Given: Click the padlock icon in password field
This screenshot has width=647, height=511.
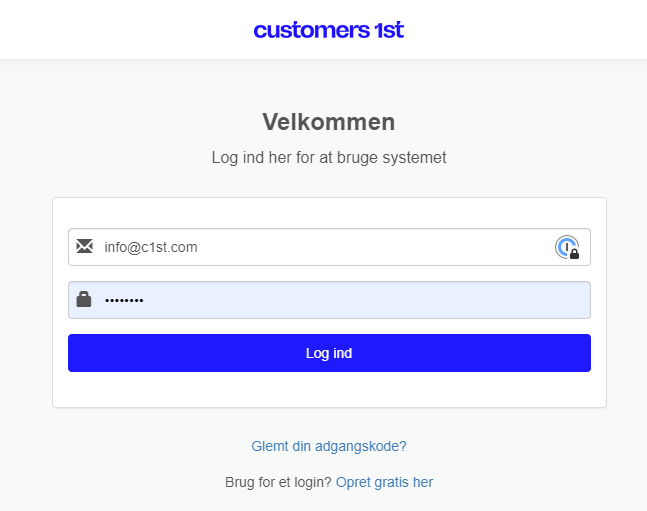Looking at the screenshot, I should [x=84, y=299].
